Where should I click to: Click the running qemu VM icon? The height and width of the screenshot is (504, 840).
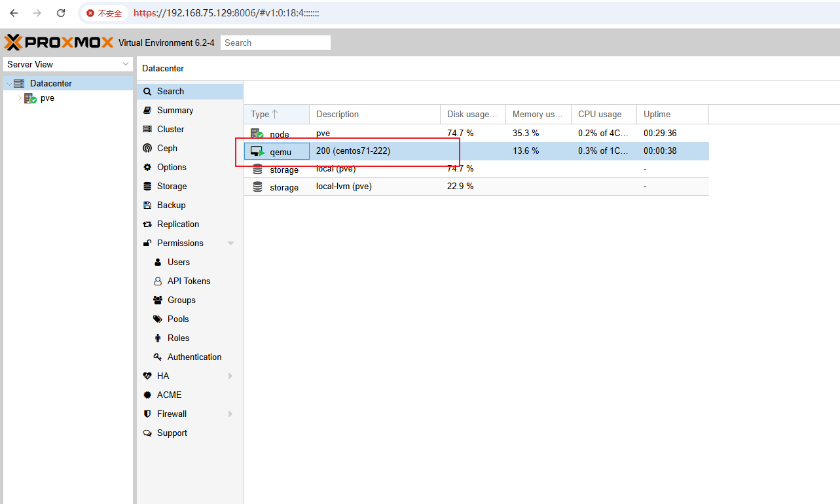pos(257,152)
